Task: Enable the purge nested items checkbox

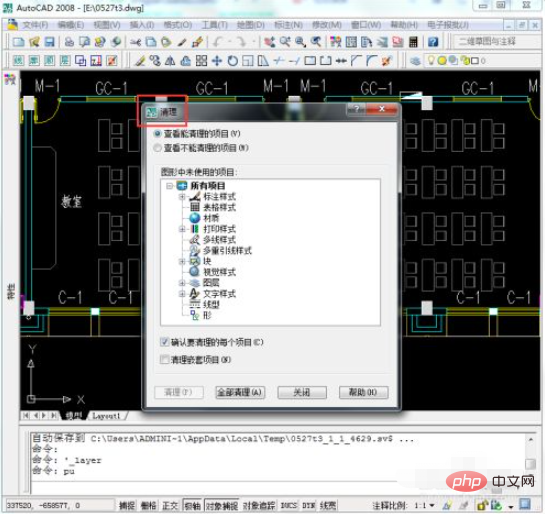Action: [164, 359]
